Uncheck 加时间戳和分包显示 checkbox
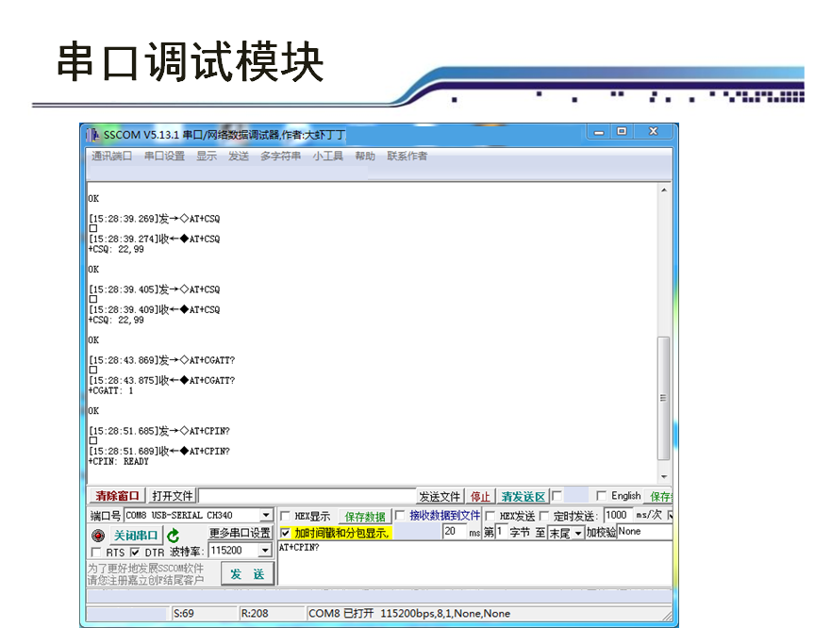 (x=285, y=533)
